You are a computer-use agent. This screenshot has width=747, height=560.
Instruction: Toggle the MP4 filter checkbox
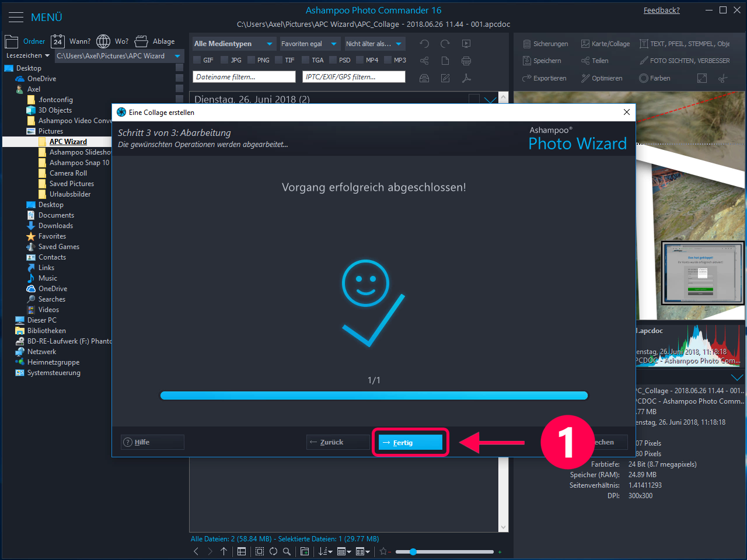360,60
